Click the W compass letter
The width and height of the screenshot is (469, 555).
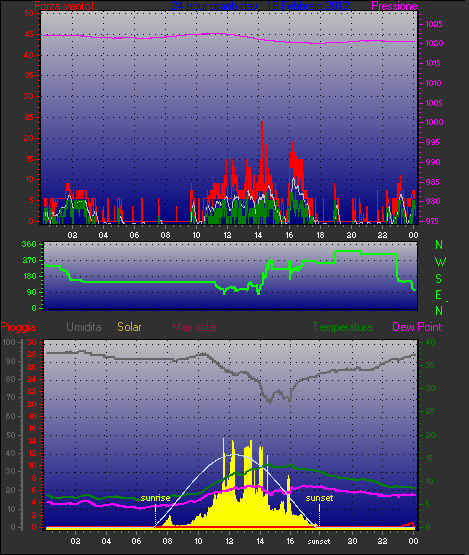click(440, 262)
